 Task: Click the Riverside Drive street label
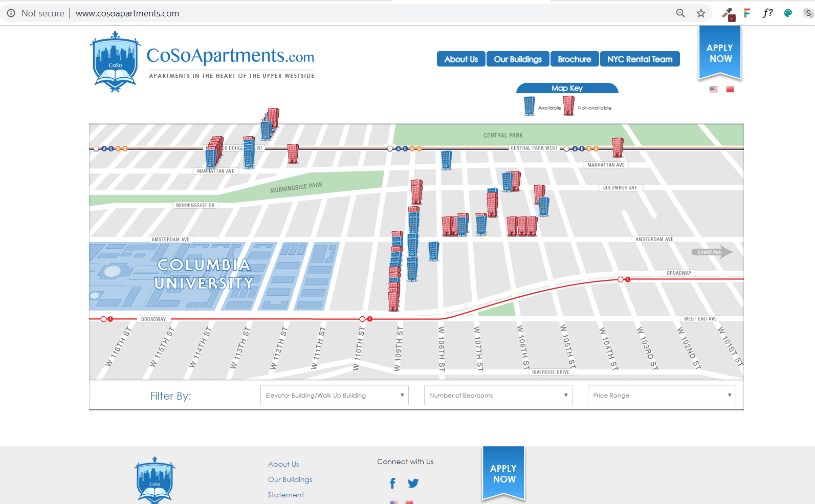pos(550,372)
